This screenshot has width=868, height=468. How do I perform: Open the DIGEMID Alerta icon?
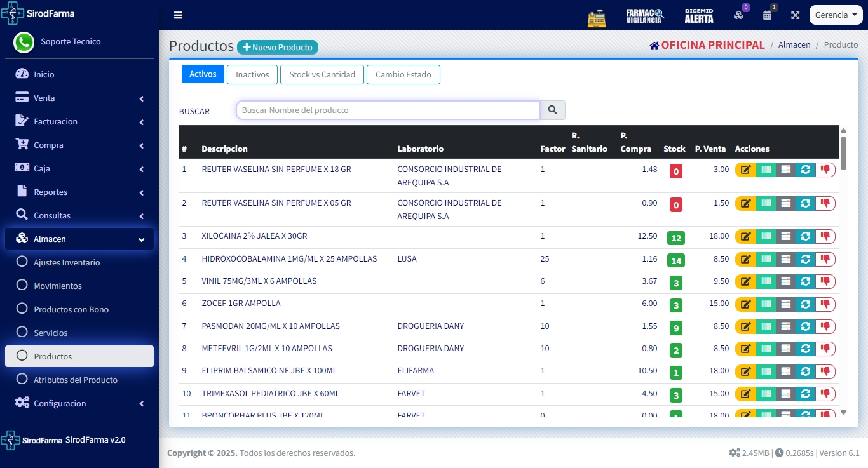point(698,16)
